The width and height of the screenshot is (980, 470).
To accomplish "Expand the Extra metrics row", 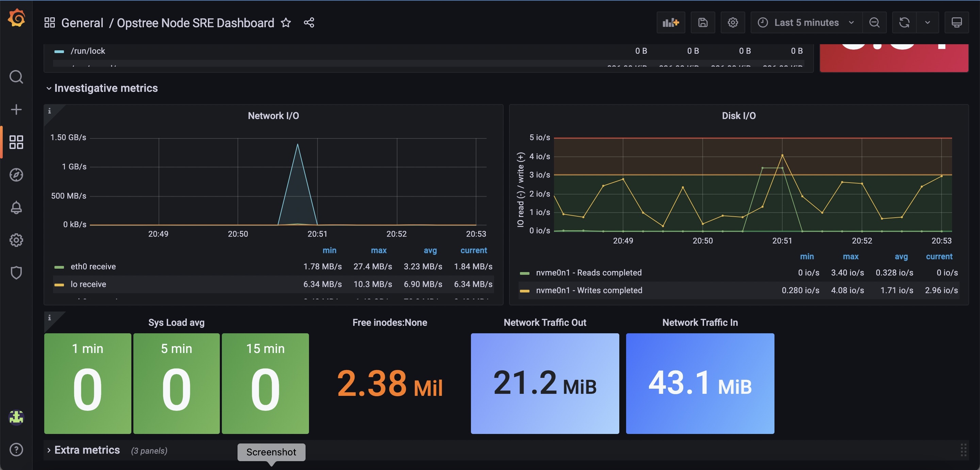I will pyautogui.click(x=87, y=450).
